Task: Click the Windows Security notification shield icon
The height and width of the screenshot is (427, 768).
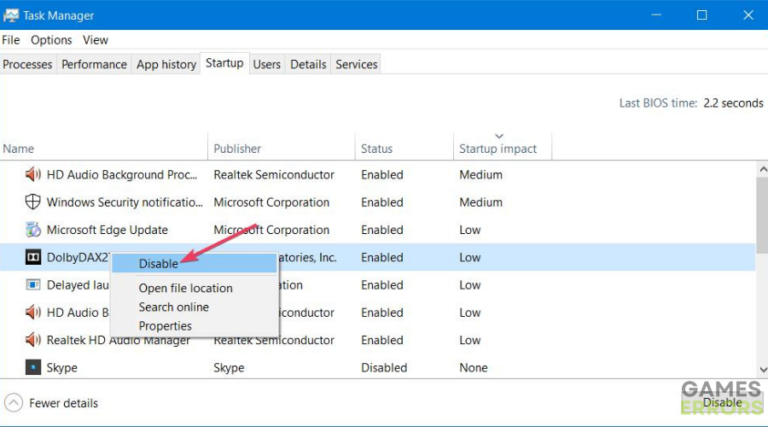Action: click(32, 202)
